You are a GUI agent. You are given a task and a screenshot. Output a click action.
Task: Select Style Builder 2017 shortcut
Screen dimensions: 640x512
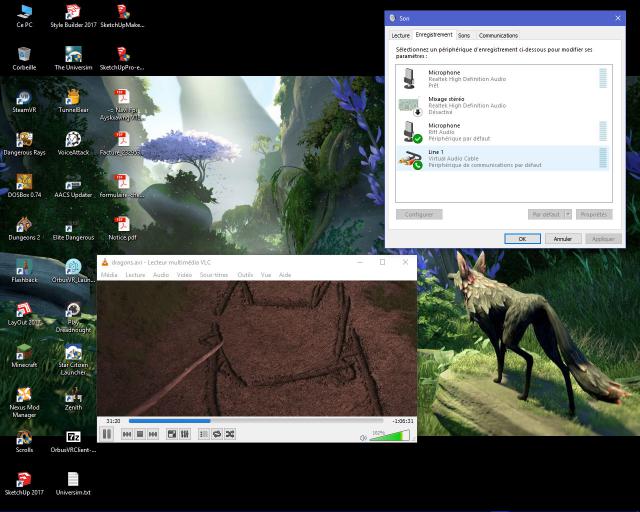tap(73, 16)
